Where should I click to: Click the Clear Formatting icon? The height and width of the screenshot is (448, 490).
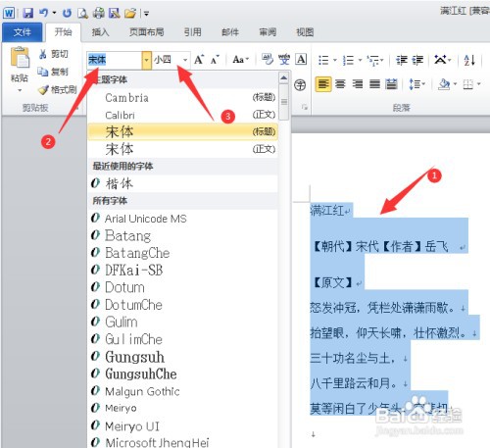click(268, 60)
